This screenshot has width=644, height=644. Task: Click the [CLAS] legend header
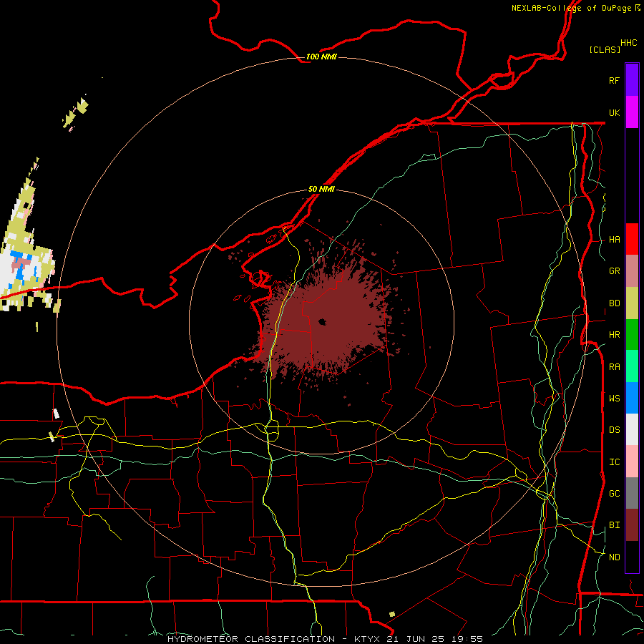tap(605, 49)
